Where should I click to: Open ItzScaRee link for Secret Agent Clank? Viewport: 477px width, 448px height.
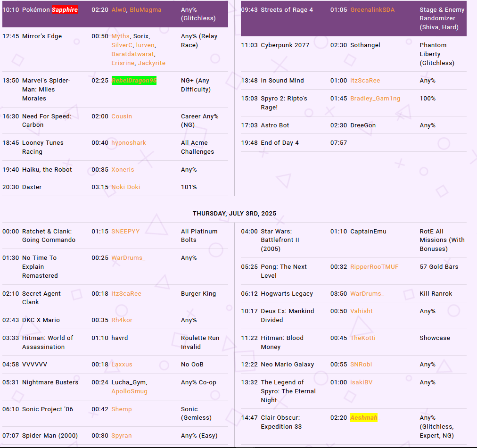tap(126, 294)
